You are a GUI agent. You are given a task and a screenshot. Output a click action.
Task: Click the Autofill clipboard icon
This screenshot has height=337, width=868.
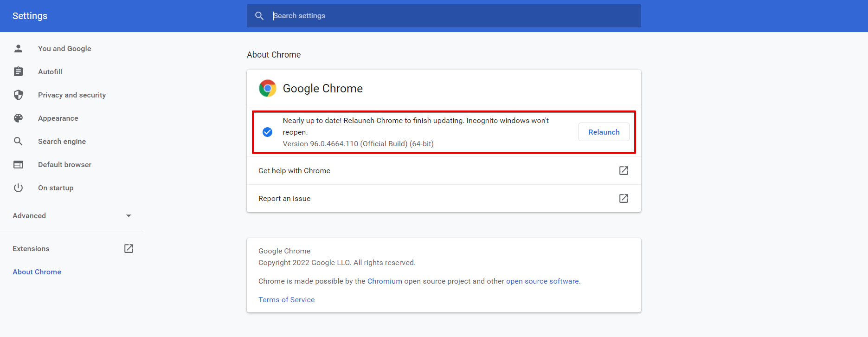point(18,71)
